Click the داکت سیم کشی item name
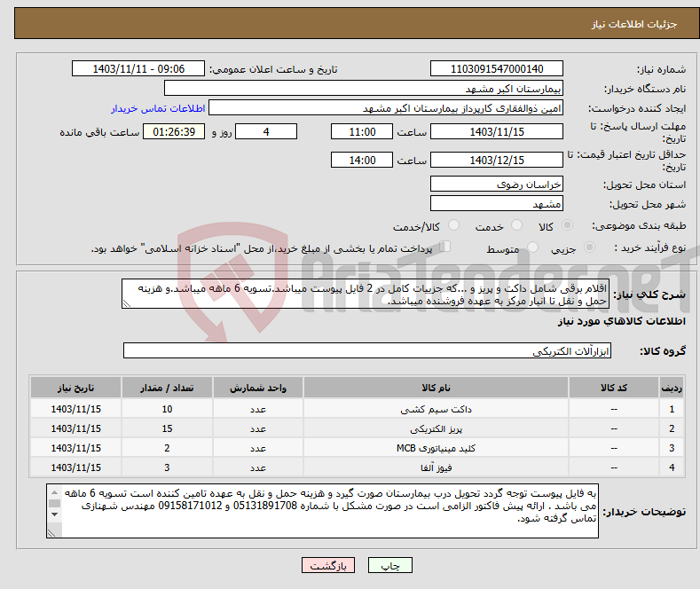Viewport: 700px width, 589px height. pyautogui.click(x=436, y=409)
